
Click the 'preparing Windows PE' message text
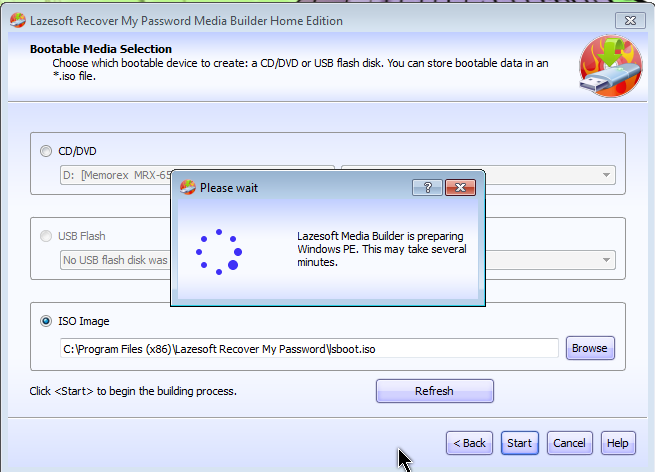(x=382, y=249)
